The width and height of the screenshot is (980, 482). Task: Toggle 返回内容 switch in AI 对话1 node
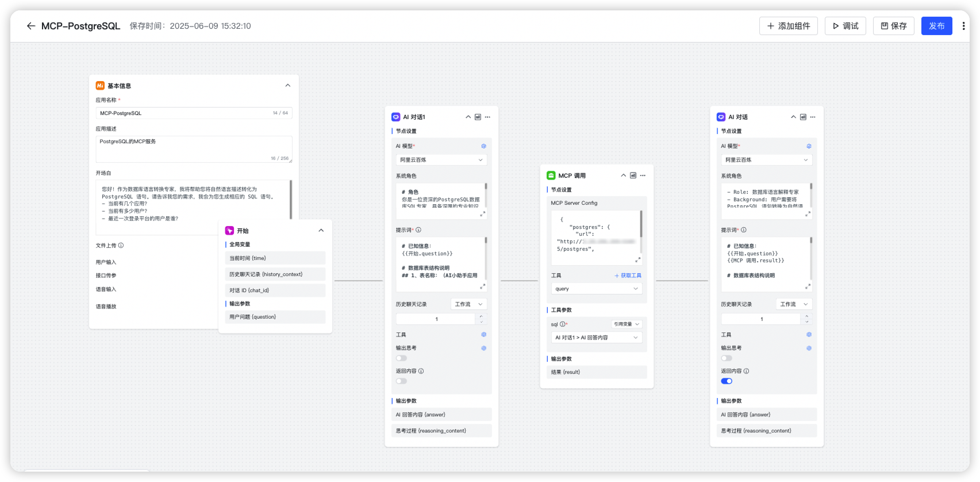coord(401,381)
